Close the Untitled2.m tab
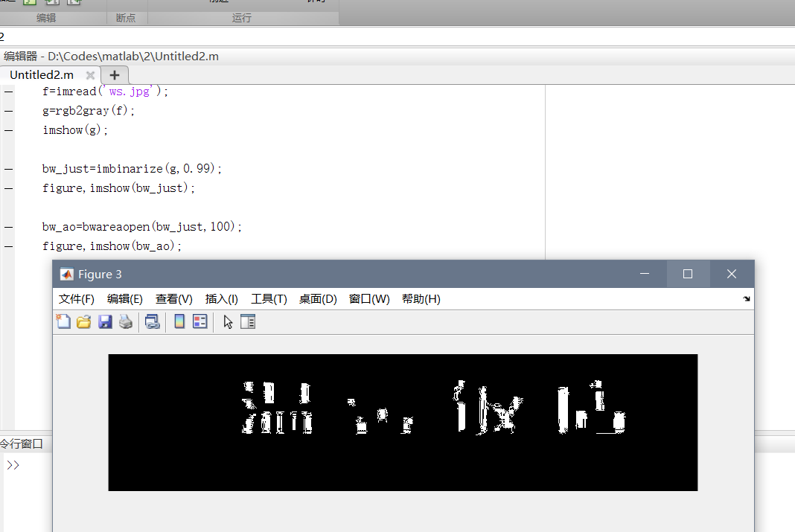The height and width of the screenshot is (532, 795). coord(90,75)
